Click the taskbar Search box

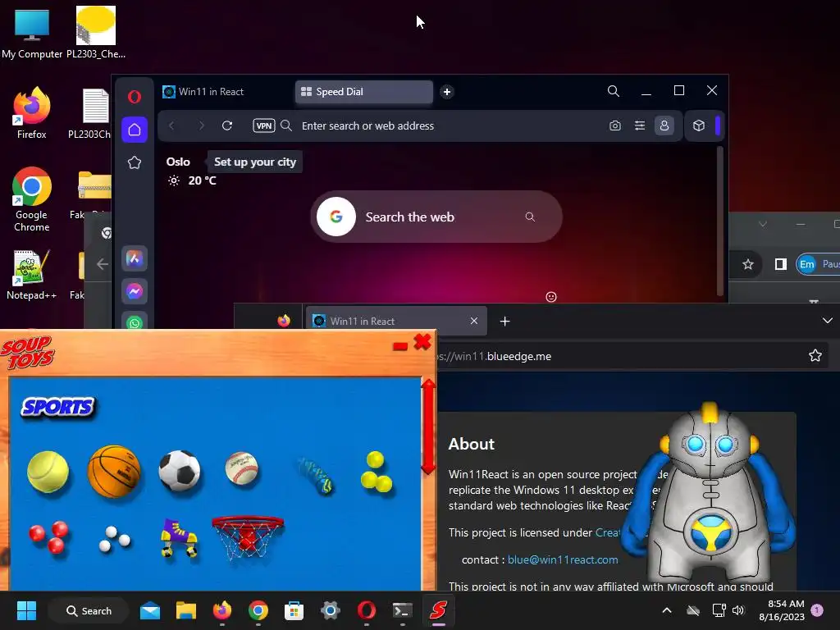click(89, 610)
